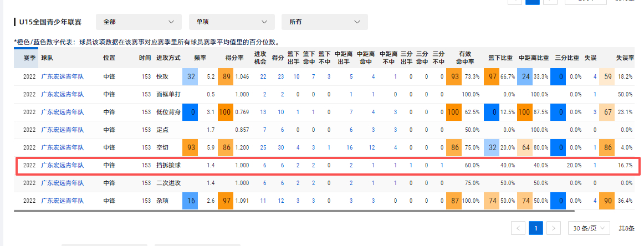
Task: Click the 共8条 total count text
Action: pyautogui.click(x=627, y=228)
